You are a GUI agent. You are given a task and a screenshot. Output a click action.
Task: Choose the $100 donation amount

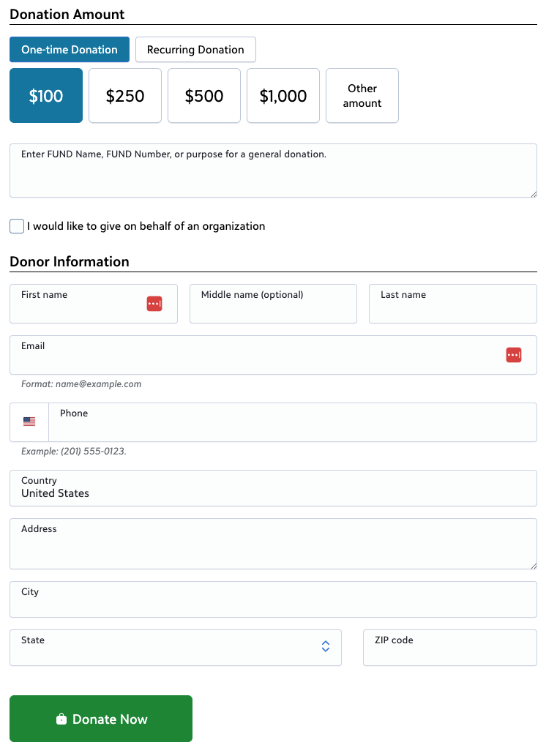pyautogui.click(x=46, y=95)
